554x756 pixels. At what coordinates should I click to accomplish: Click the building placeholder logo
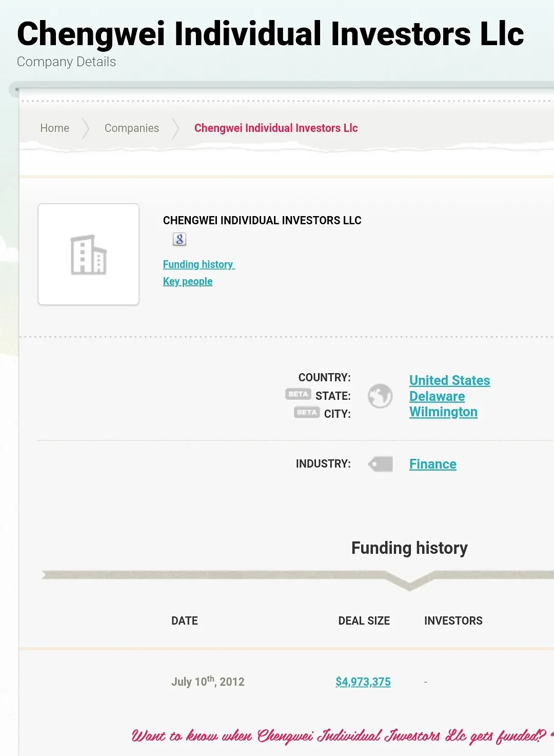(x=89, y=255)
